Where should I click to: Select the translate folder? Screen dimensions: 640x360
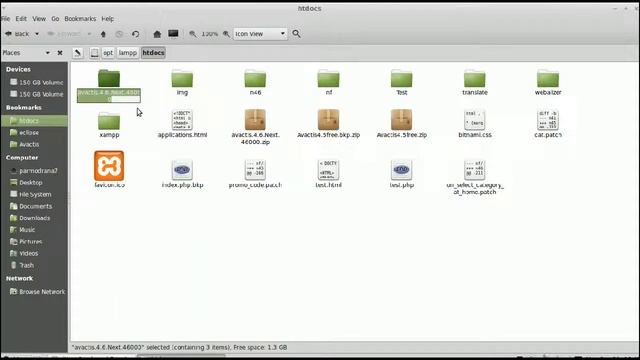tap(475, 82)
